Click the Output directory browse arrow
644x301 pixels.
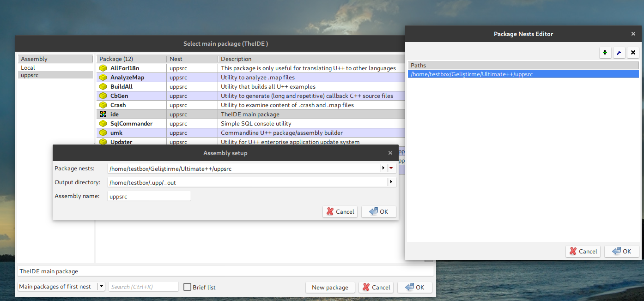coord(391,182)
